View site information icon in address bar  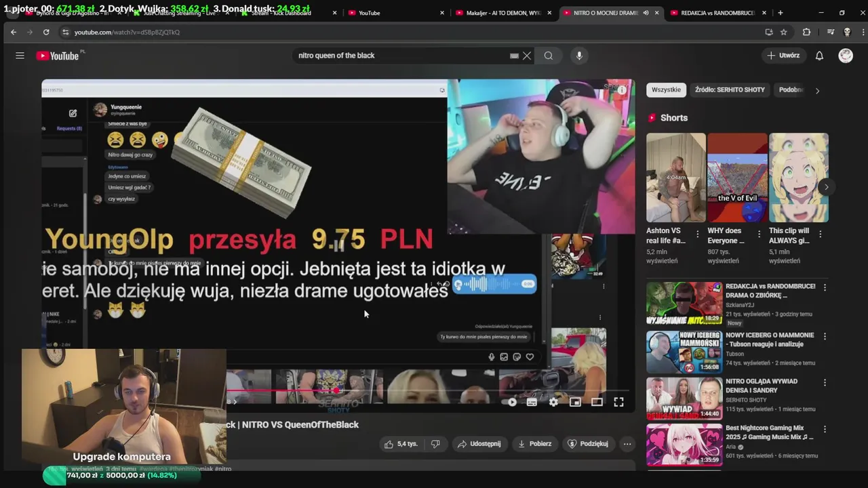[65, 32]
